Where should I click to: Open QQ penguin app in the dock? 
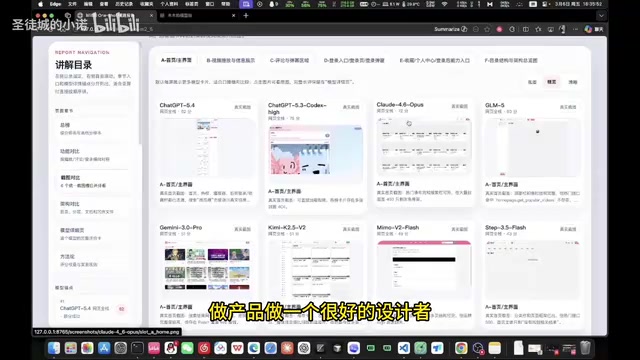[x=171, y=348]
